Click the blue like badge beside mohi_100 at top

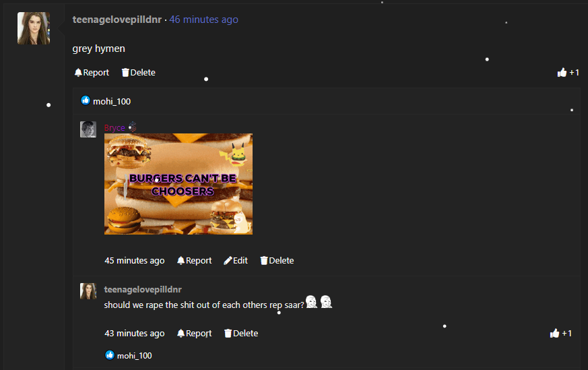click(x=86, y=100)
